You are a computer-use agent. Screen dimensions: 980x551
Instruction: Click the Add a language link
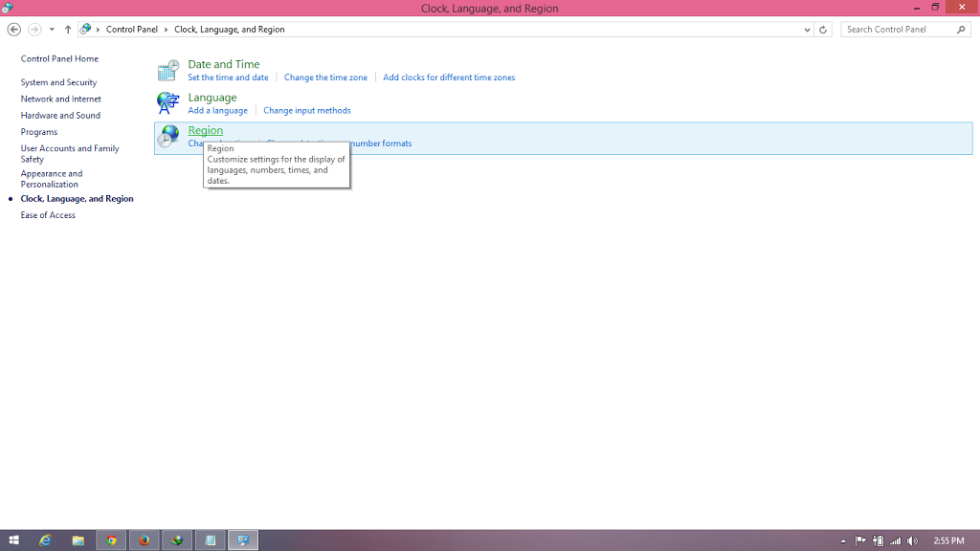coord(217,111)
